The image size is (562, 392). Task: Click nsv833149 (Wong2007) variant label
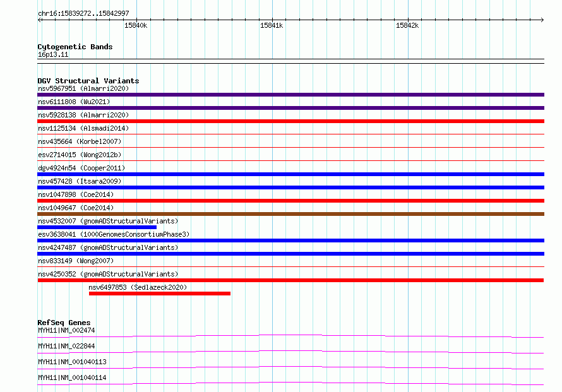[76, 261]
